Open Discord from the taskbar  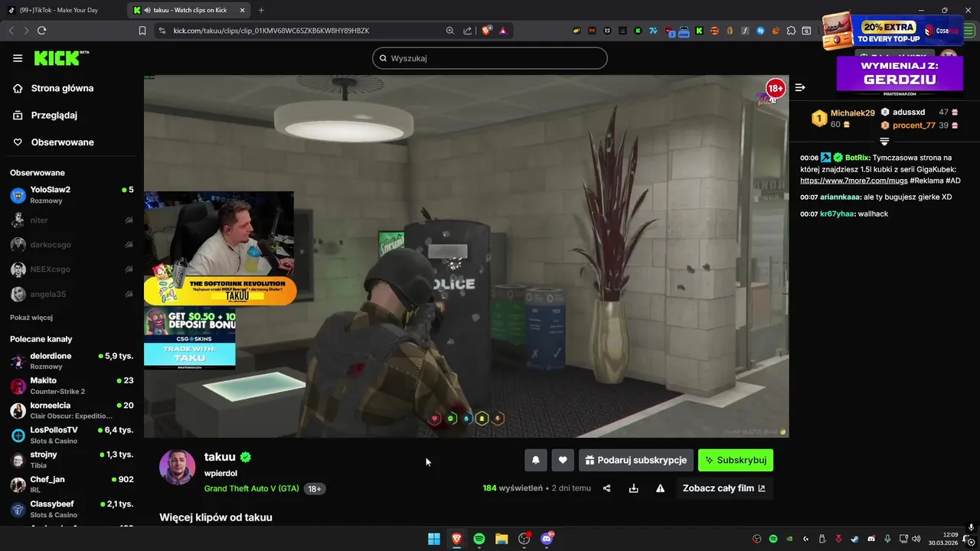coord(547,539)
